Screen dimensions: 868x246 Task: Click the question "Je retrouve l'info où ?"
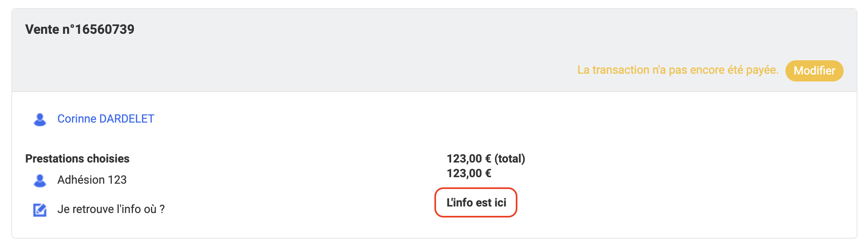111,209
